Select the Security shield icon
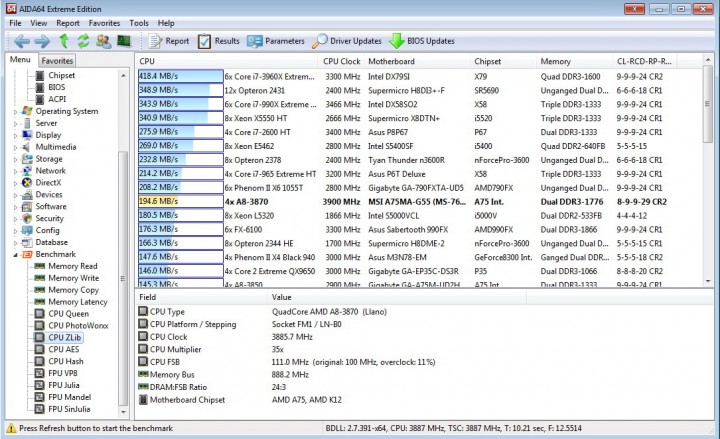 click(27, 219)
